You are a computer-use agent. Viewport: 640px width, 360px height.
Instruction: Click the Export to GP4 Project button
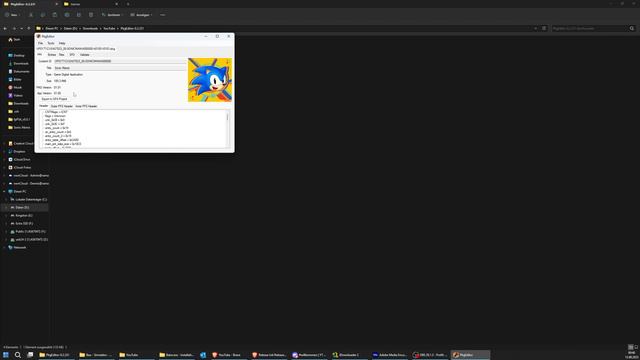click(54, 99)
